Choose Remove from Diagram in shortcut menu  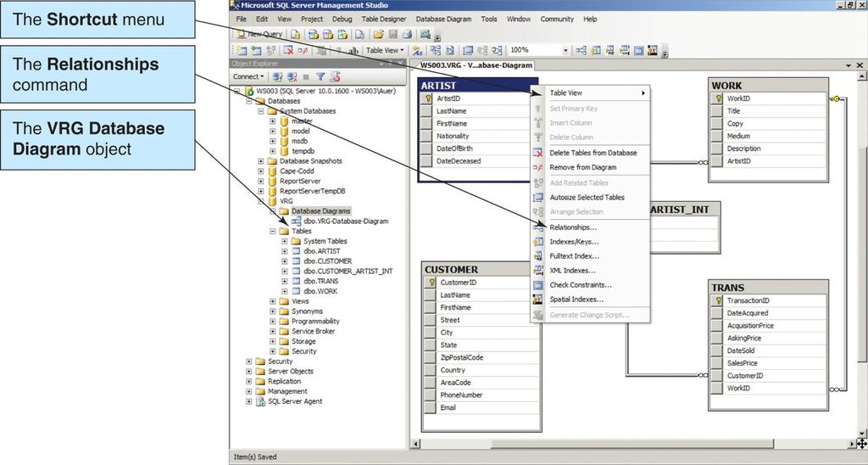[590, 167]
